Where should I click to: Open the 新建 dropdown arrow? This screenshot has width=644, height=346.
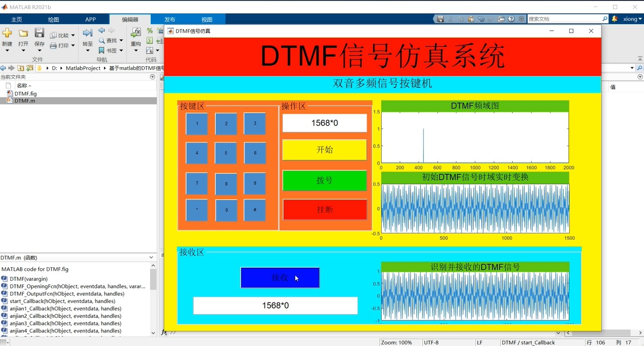(7, 51)
